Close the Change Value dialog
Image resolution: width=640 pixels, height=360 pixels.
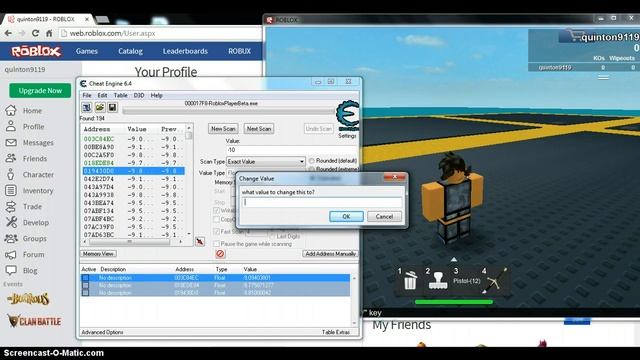pos(394,177)
